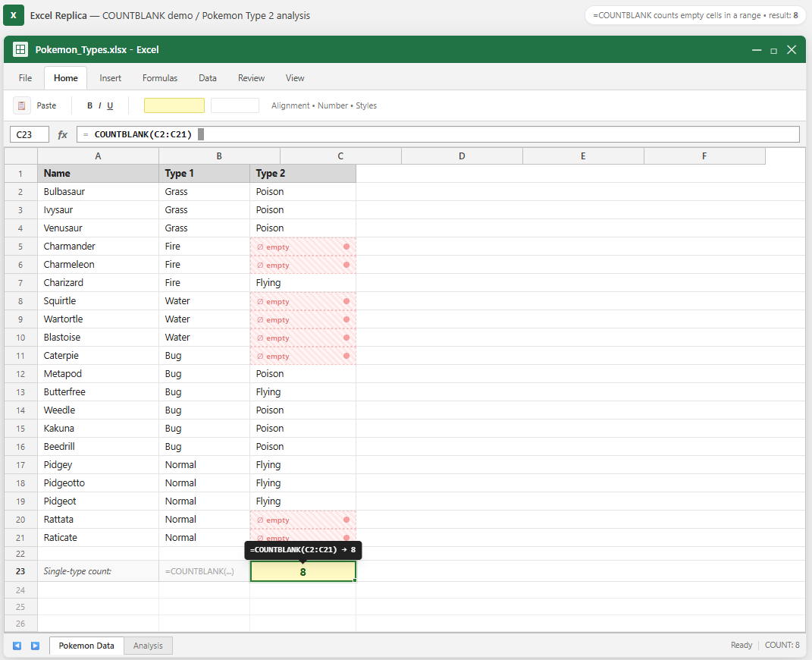Click the Butterfree cell

coord(98,392)
